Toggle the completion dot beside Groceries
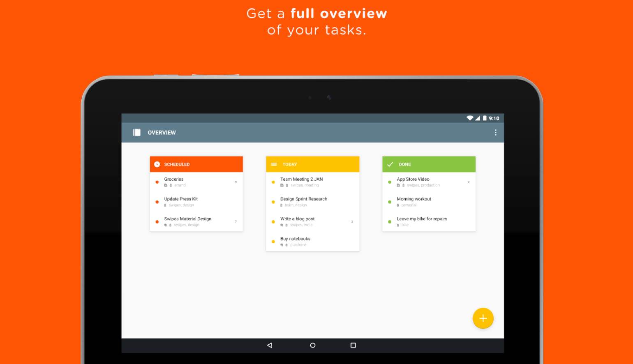 (157, 181)
